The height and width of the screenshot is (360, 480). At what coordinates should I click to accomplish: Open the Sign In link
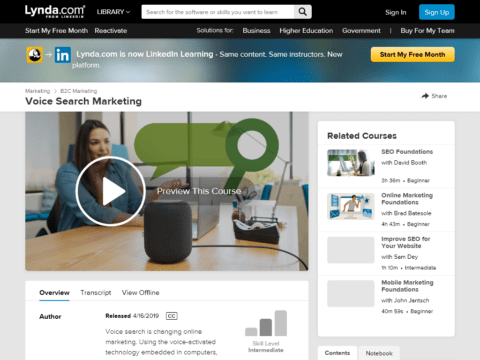click(x=396, y=12)
